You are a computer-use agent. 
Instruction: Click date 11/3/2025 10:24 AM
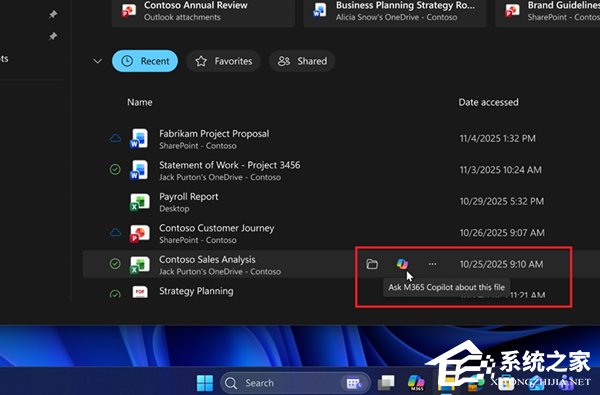coord(501,170)
